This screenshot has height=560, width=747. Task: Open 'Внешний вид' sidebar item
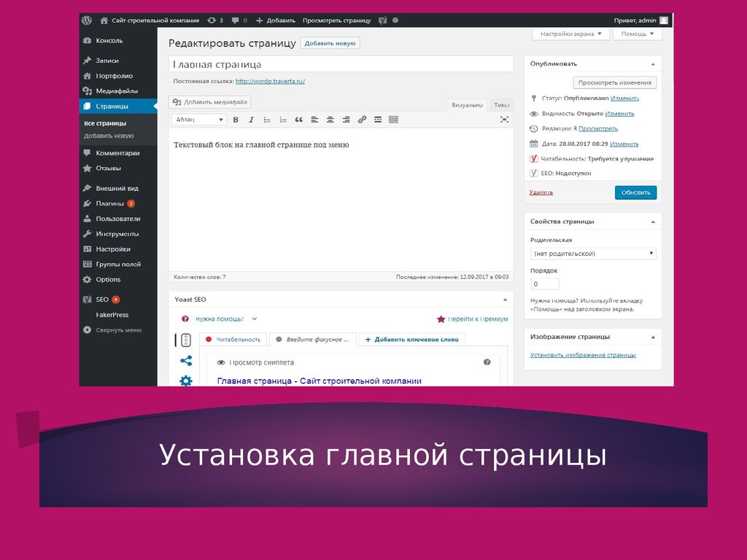pyautogui.click(x=118, y=188)
